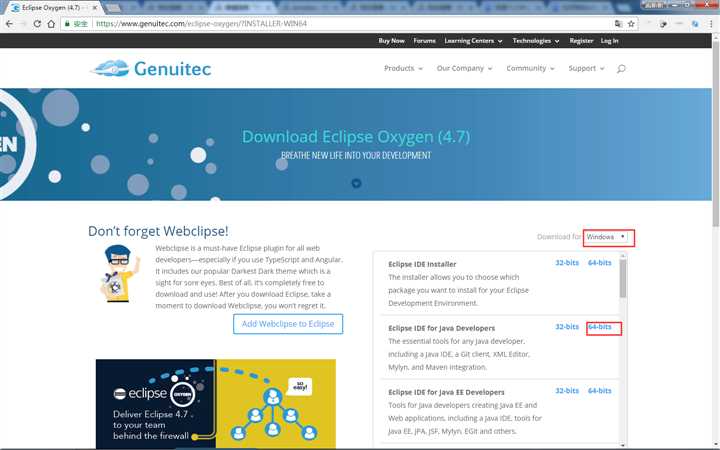Viewport: 720px width, 450px height.
Task: Click the translate page icon in address bar
Action: (x=619, y=24)
